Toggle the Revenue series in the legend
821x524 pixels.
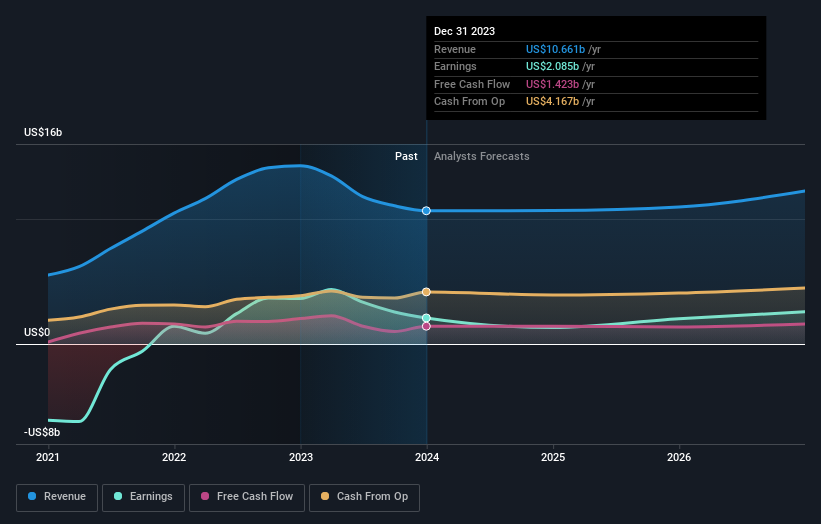57,497
